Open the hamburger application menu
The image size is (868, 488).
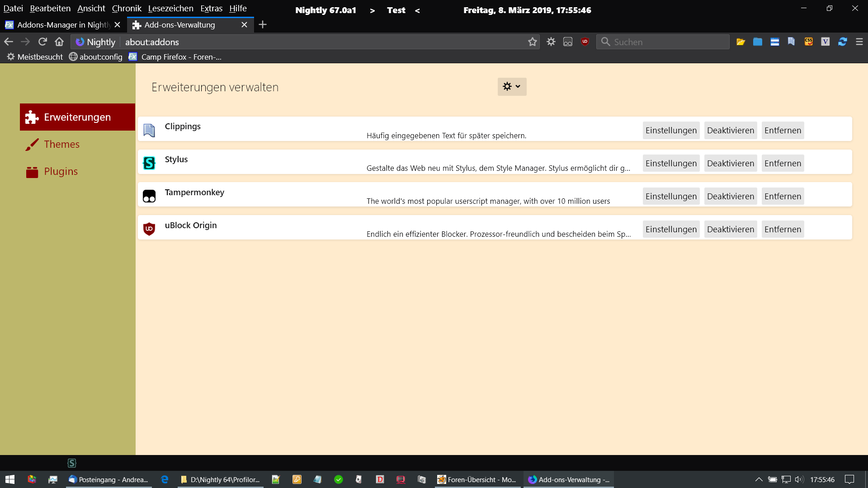[859, 42]
